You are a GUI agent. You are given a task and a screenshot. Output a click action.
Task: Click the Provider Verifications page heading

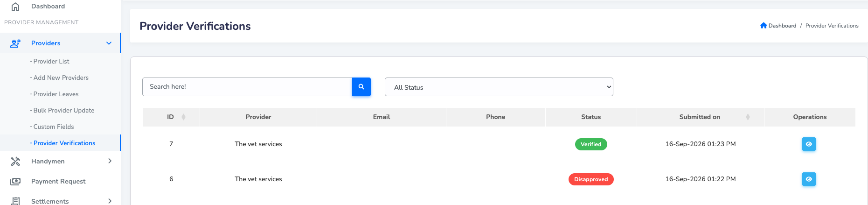195,26
